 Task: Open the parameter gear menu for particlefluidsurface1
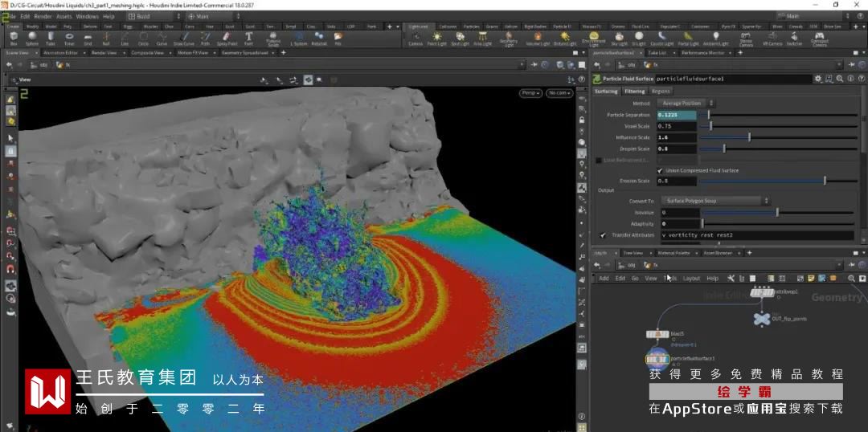(x=817, y=79)
